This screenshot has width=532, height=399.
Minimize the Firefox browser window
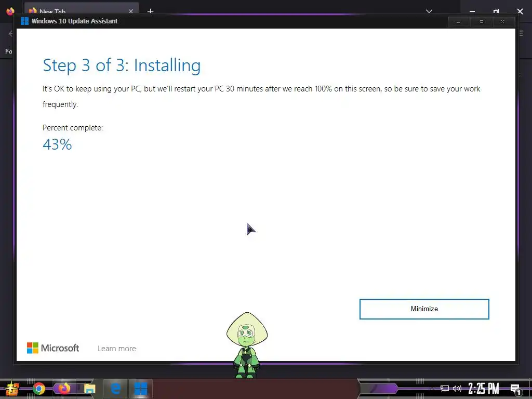(472, 11)
